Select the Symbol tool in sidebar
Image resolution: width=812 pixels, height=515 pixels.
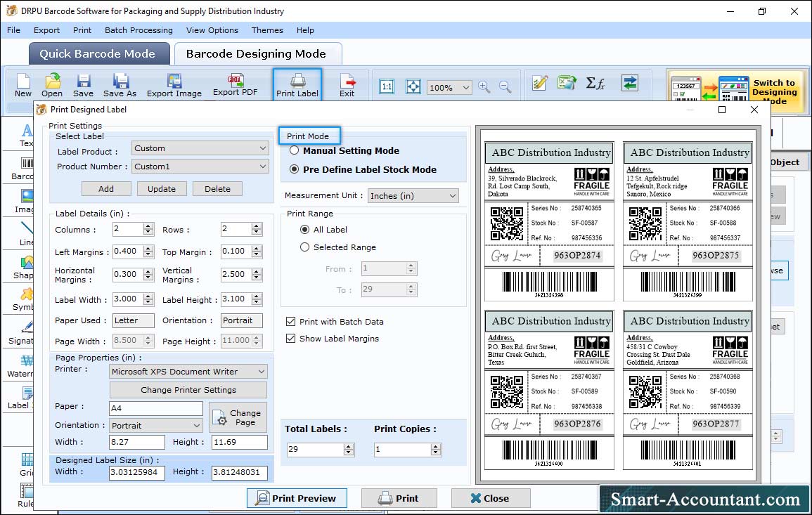point(24,300)
